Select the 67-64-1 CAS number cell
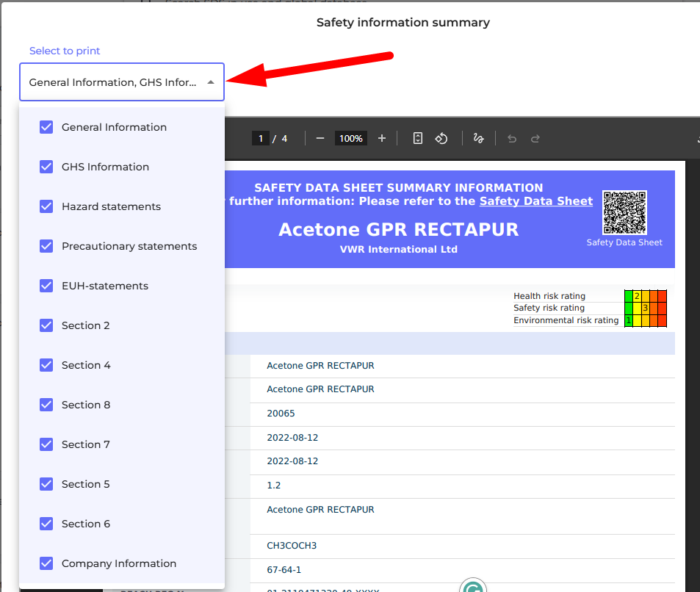 click(x=284, y=570)
